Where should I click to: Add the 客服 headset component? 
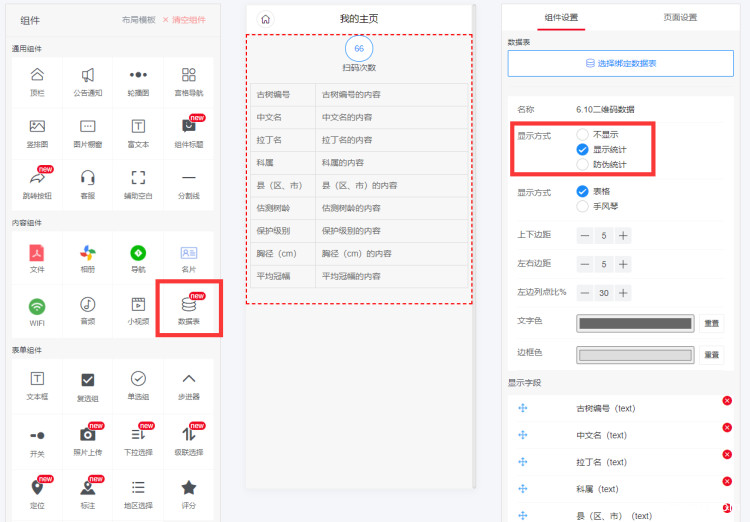pyautogui.click(x=88, y=183)
